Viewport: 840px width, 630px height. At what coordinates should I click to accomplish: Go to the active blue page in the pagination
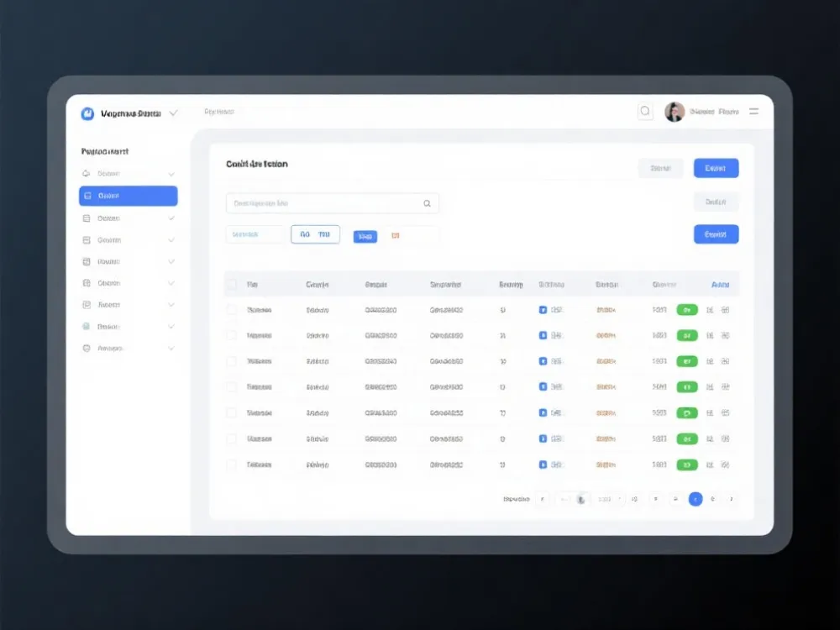tap(696, 499)
